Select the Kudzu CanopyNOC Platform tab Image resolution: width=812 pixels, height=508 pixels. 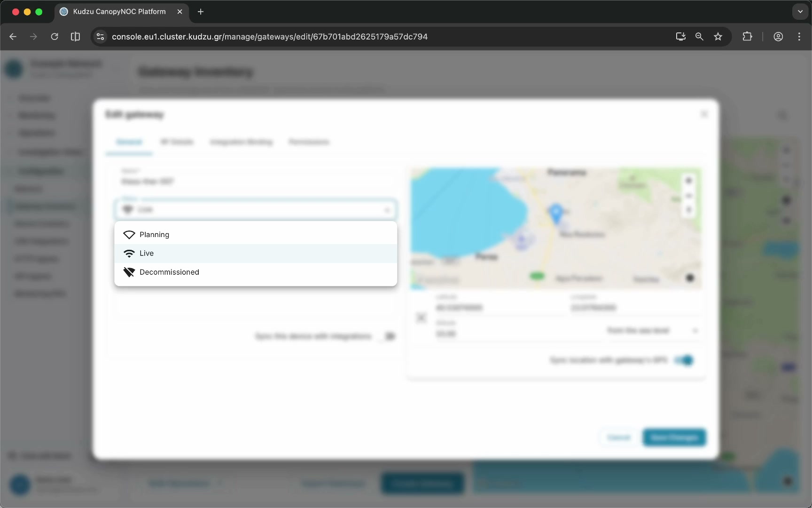121,12
